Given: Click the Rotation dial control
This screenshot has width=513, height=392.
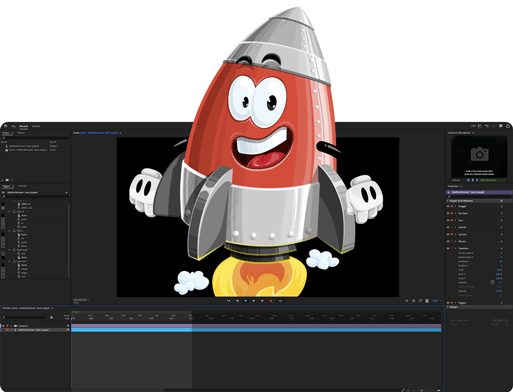Looking at the screenshot, I should click(492, 282).
